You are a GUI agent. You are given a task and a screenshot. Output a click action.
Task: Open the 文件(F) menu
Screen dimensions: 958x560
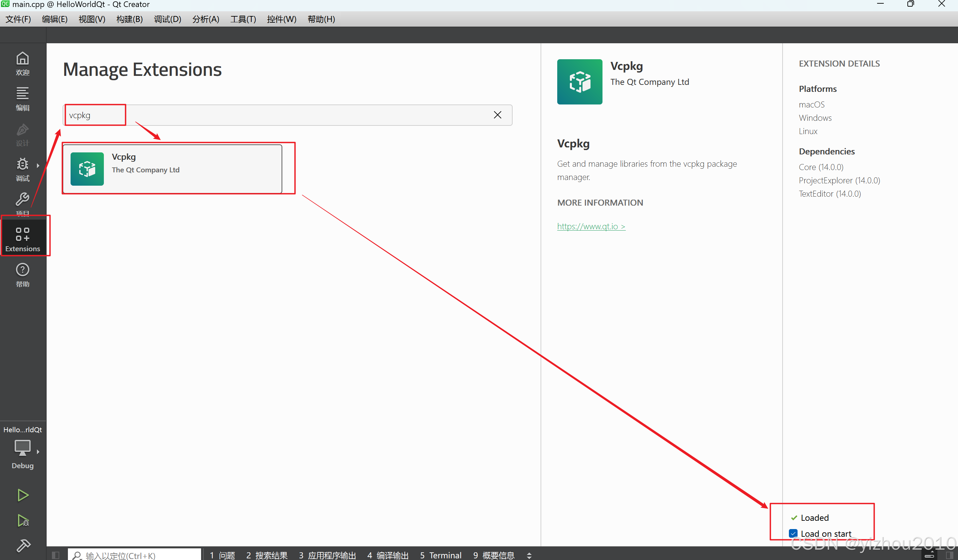[x=18, y=19]
